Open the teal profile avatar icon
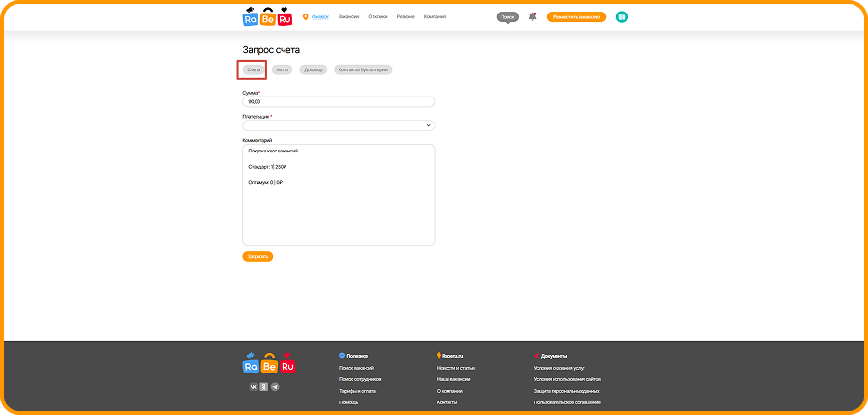868x415 pixels. click(622, 16)
